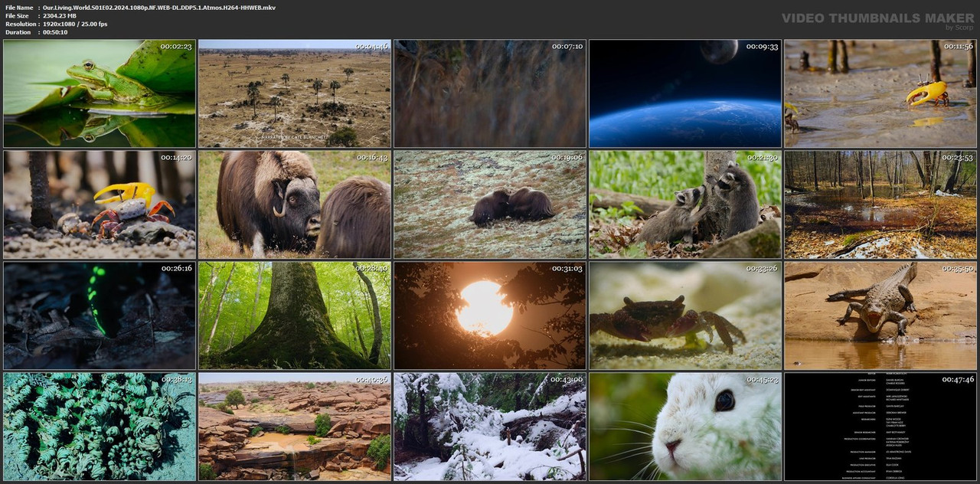This screenshot has width=980, height=484.
Task: Open the end credits thumbnail at 00:47:46
Action: point(880,427)
